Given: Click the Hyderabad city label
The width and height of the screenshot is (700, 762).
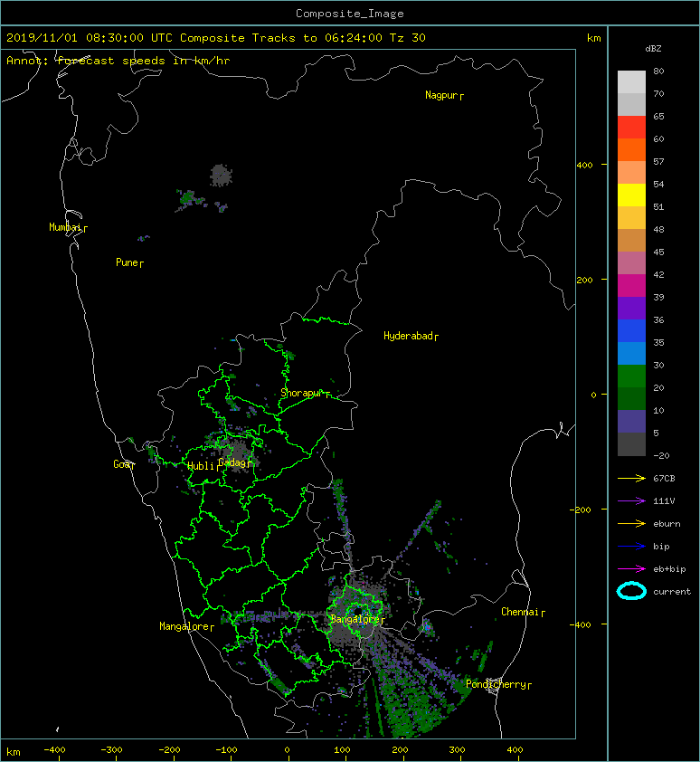Looking at the screenshot, I should click(x=408, y=336).
